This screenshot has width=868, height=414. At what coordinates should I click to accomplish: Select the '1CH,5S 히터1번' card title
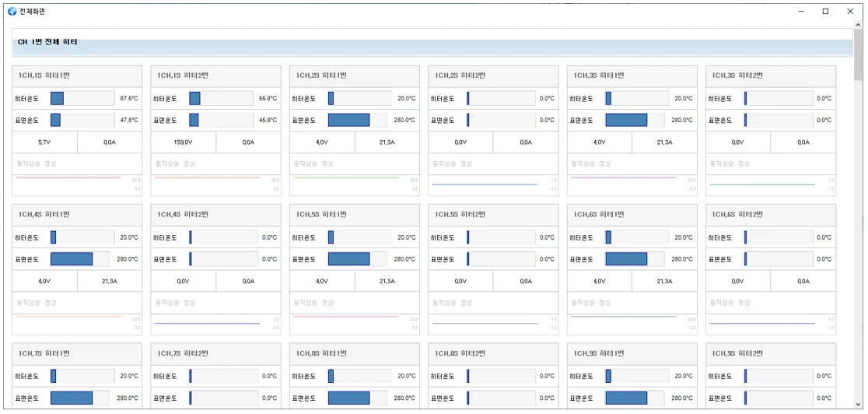point(322,215)
